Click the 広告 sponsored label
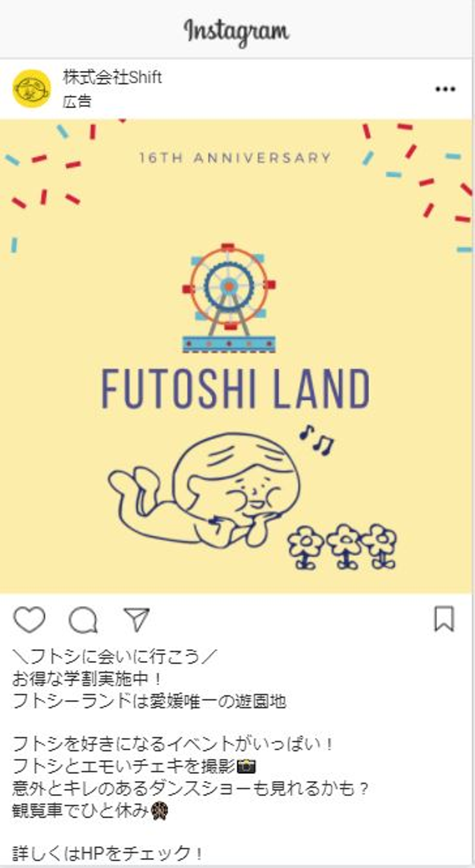The height and width of the screenshot is (868, 475). (77, 101)
